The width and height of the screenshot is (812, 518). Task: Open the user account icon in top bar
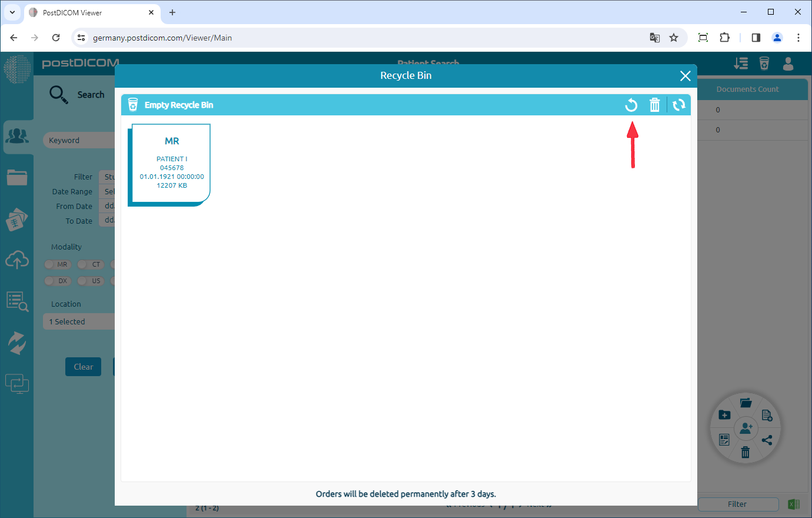click(788, 64)
